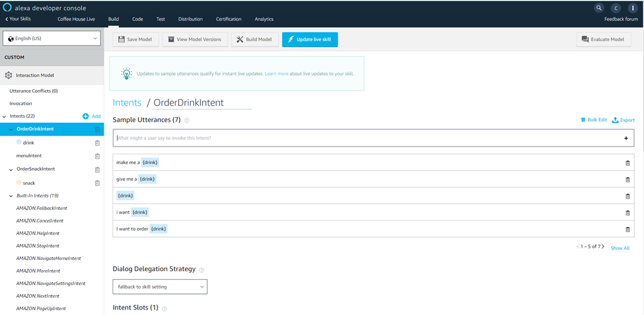Click the Build Model button
Image resolution: width=644 pixels, height=315 pixels.
tap(255, 40)
